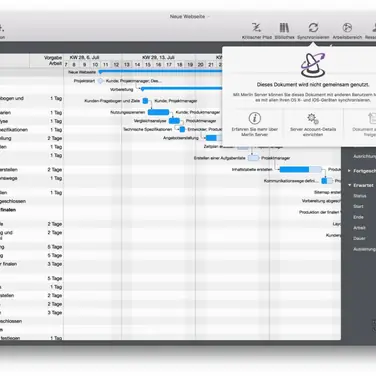Select the Kunden-Fragebogen und Ziele bar
Image resolution: width=376 pixels, height=376 pixels.
coord(145,101)
